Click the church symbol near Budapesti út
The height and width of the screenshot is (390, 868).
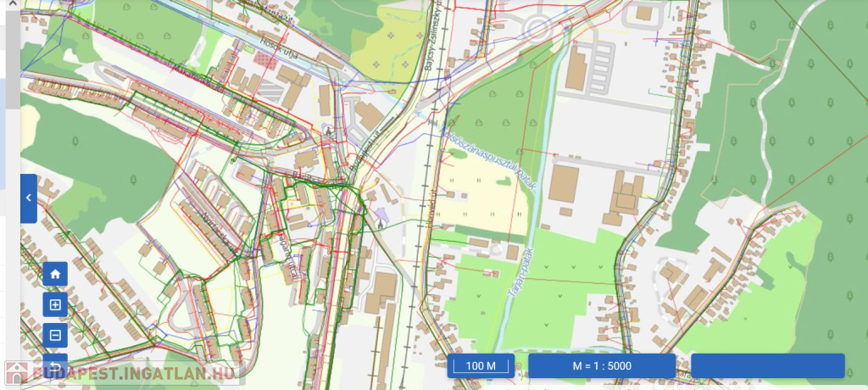click(x=330, y=131)
